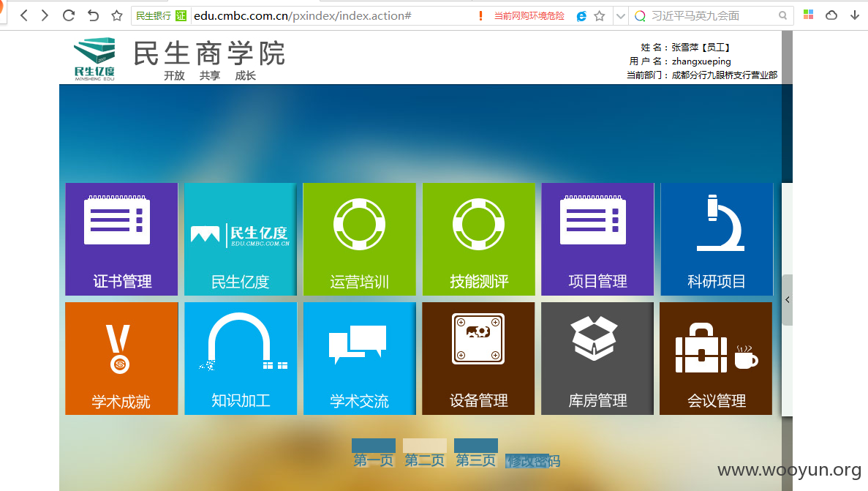Viewport: 868px width, 491px height.
Task: Click the department 成都分行九眼桥支行营业部 text
Action: 725,75
